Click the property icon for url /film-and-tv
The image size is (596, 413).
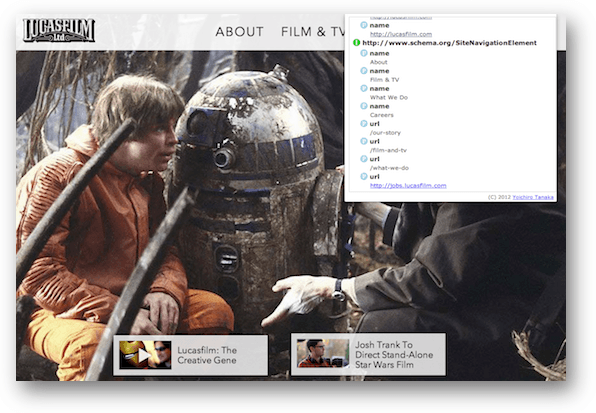click(x=364, y=141)
